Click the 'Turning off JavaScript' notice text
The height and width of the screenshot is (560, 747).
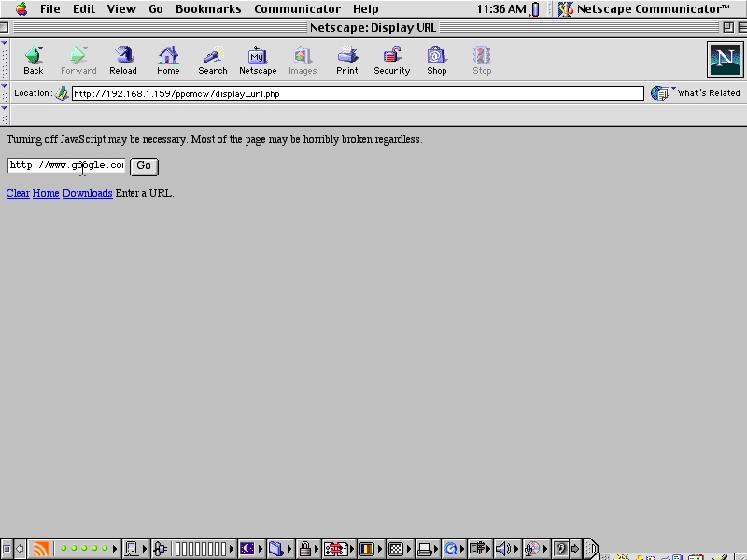[215, 139]
